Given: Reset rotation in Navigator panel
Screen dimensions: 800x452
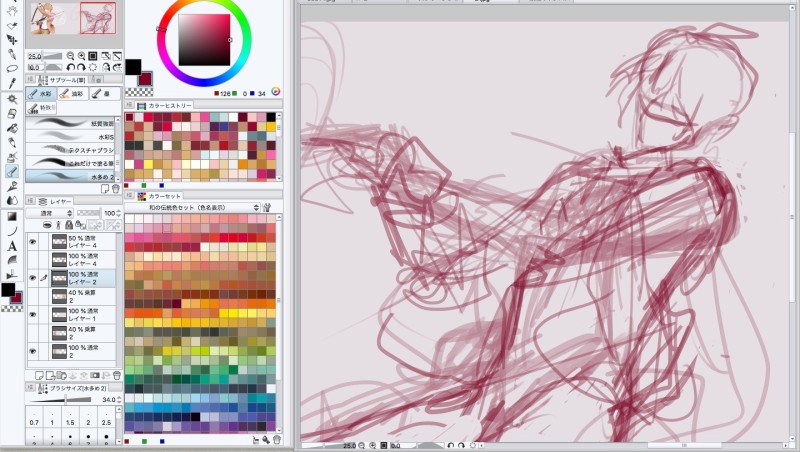Looking at the screenshot, I should pyautogui.click(x=93, y=67).
